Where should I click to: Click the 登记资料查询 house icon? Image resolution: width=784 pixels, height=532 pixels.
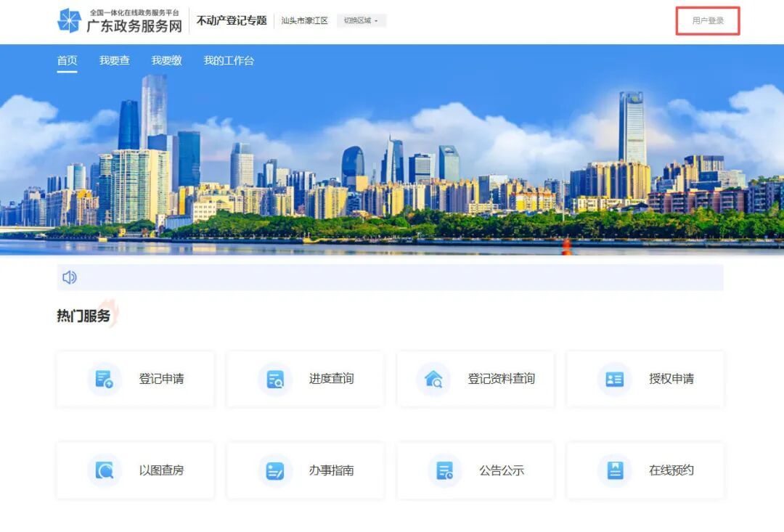point(433,379)
